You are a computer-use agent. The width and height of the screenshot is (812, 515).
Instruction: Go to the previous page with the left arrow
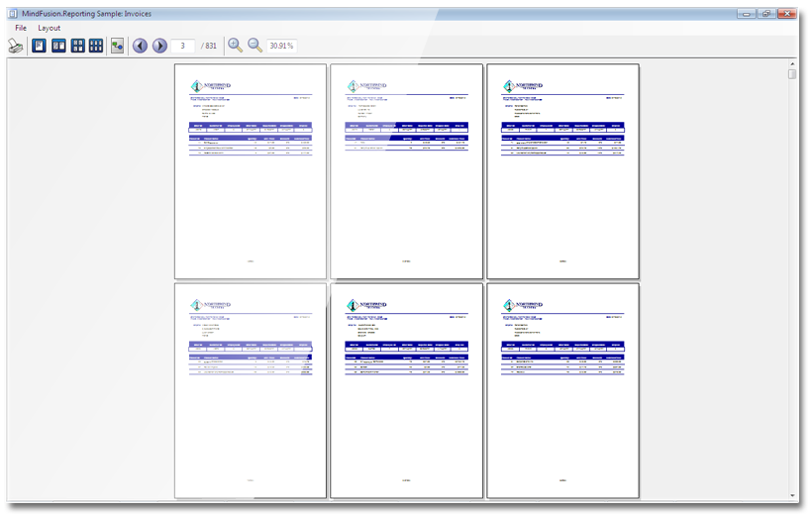140,46
